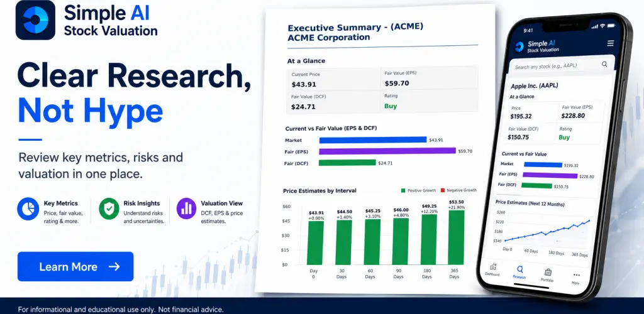Click the 365 Days bar in chart

click(457, 237)
